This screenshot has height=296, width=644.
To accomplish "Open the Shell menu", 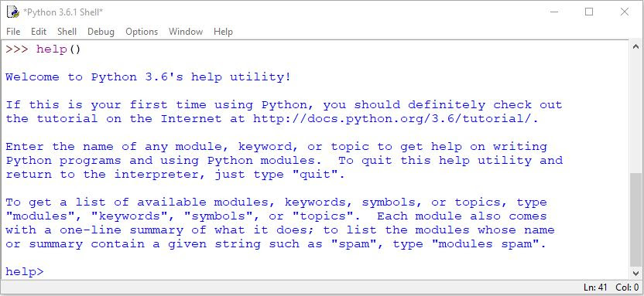I will [x=67, y=32].
